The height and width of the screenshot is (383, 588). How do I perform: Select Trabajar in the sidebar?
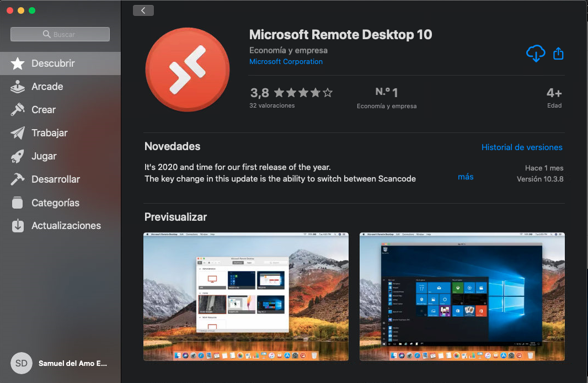click(49, 133)
